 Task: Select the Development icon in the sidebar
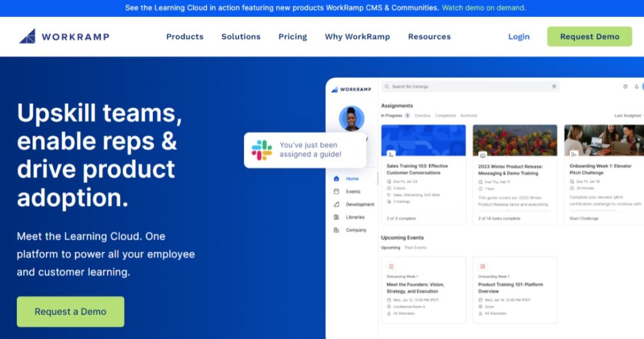(336, 204)
